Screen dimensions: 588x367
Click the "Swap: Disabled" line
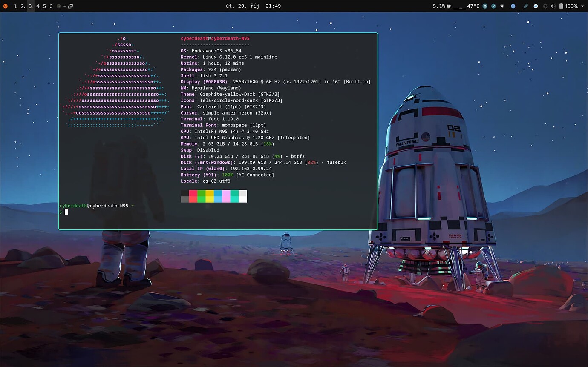tap(200, 150)
